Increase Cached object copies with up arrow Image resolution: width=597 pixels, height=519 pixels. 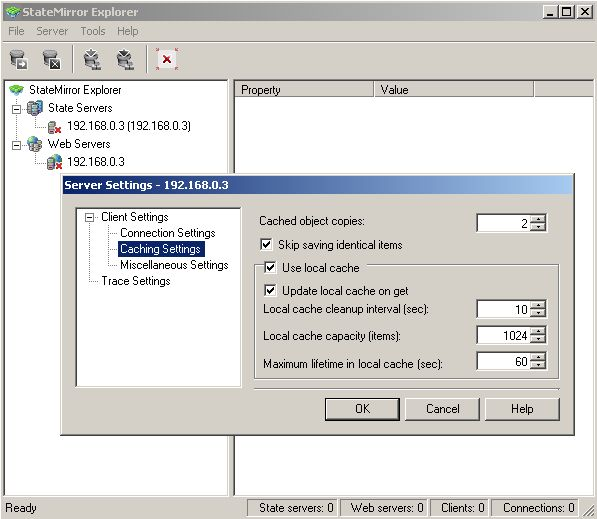[538, 219]
